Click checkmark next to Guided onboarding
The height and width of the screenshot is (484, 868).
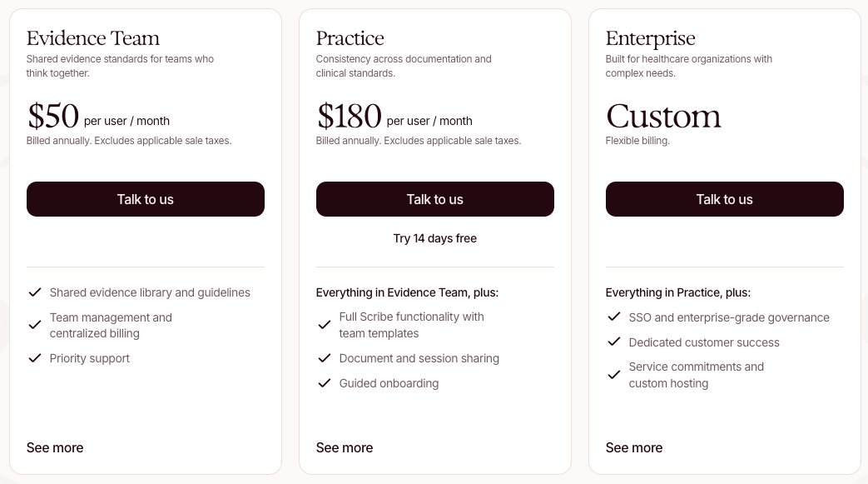coord(325,383)
